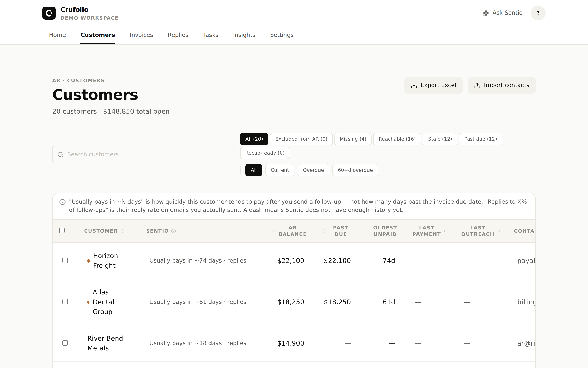Click the Search customers input field
Viewport: 588px width, 368px height.
[x=144, y=155]
